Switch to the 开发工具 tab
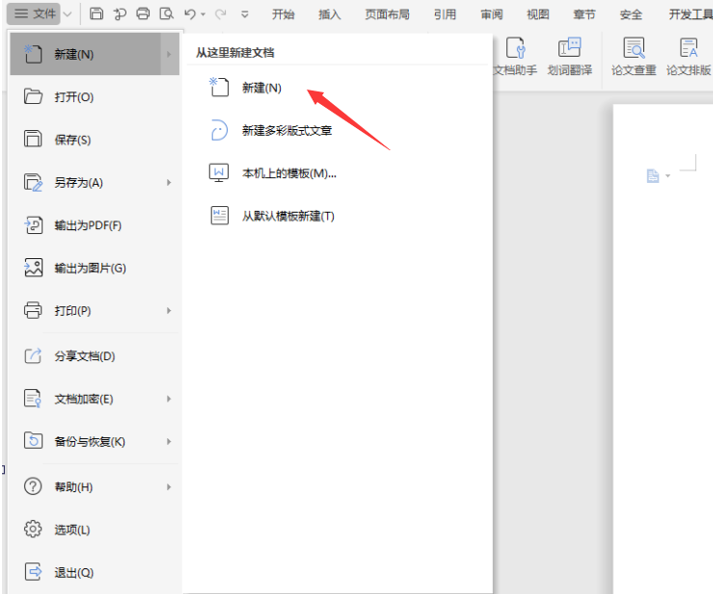 (x=690, y=15)
